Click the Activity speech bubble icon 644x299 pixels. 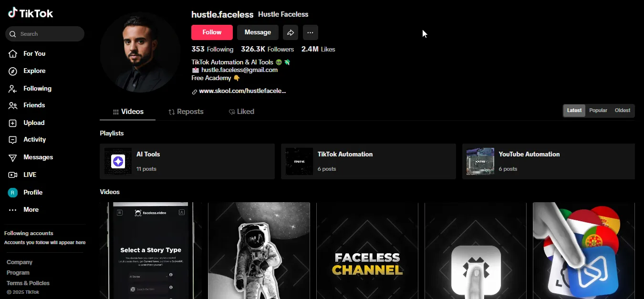coord(13,140)
